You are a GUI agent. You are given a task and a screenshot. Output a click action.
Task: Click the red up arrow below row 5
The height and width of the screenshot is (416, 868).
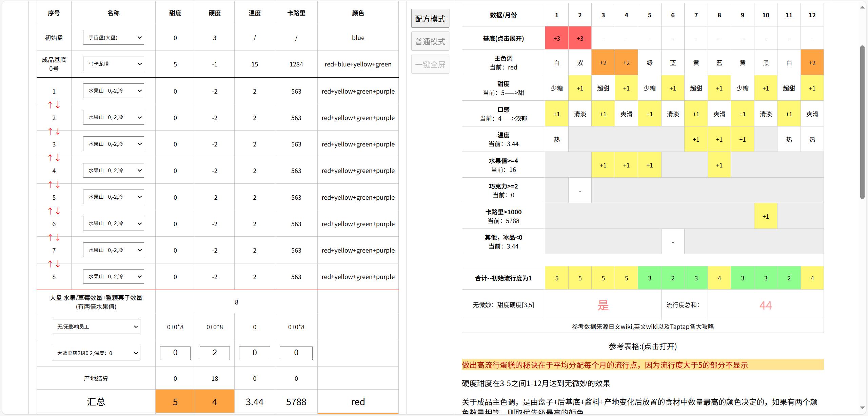pos(50,211)
